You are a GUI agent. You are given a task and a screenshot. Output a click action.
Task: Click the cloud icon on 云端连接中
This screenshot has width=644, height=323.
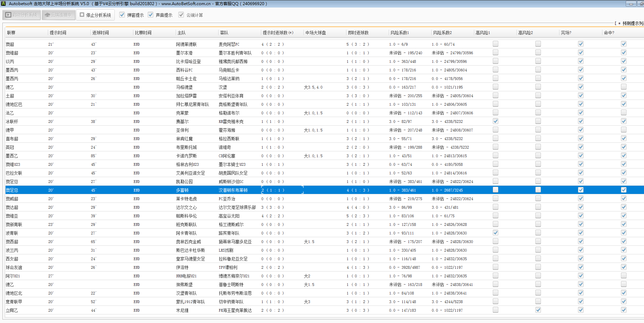(x=47, y=15)
